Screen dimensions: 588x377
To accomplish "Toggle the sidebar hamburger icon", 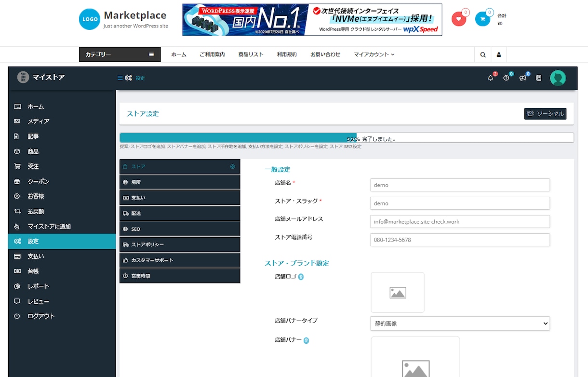I will click(120, 78).
